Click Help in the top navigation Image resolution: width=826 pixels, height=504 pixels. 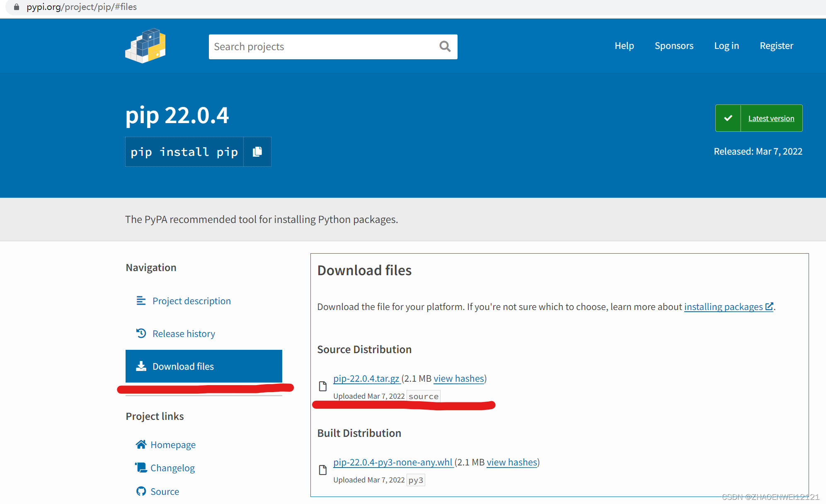[x=624, y=46]
